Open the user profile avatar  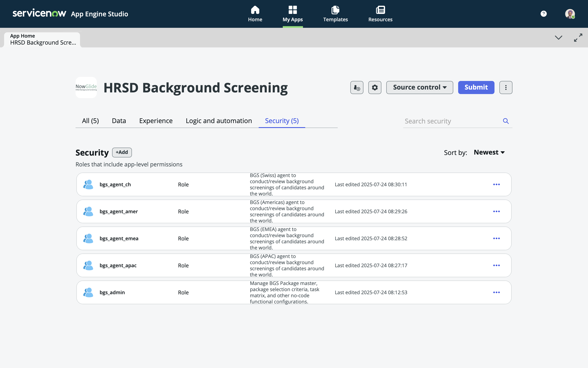pyautogui.click(x=570, y=14)
